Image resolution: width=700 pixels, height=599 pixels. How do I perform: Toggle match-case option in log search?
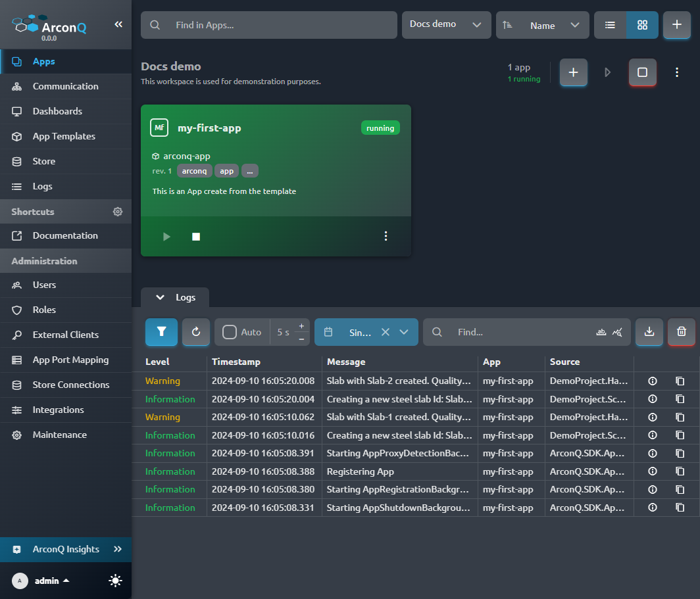[x=601, y=332]
